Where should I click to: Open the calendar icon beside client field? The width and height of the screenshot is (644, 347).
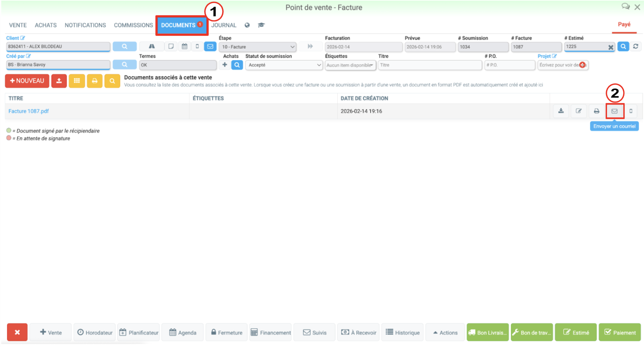point(185,46)
